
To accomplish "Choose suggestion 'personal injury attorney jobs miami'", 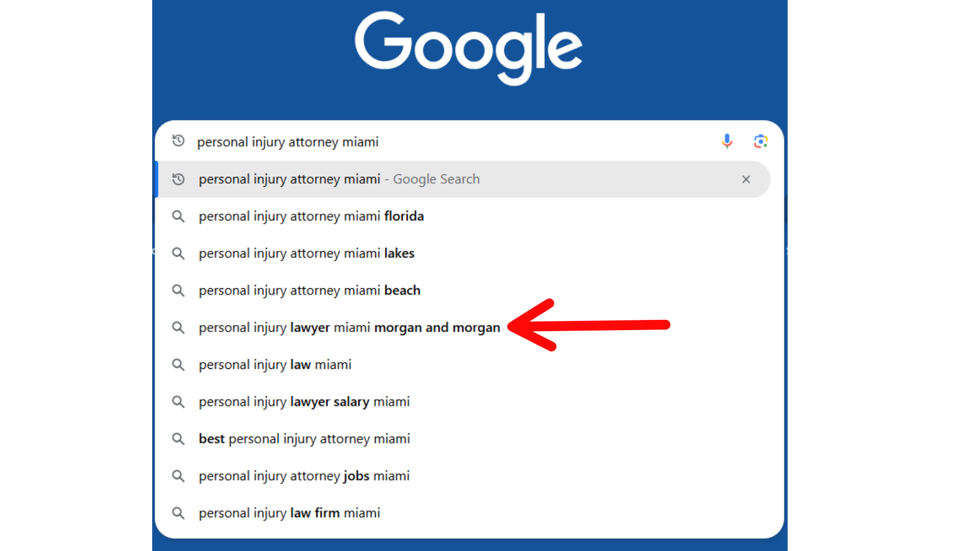I will pyautogui.click(x=470, y=476).
